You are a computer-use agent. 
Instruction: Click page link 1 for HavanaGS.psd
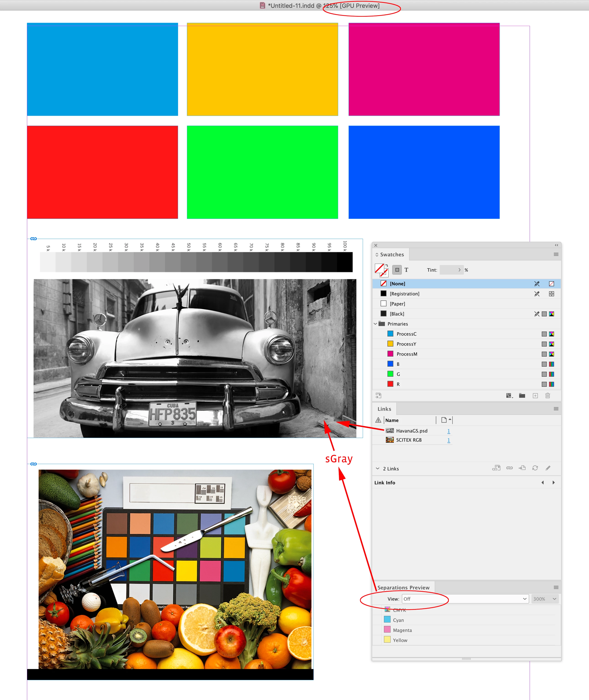[448, 431]
